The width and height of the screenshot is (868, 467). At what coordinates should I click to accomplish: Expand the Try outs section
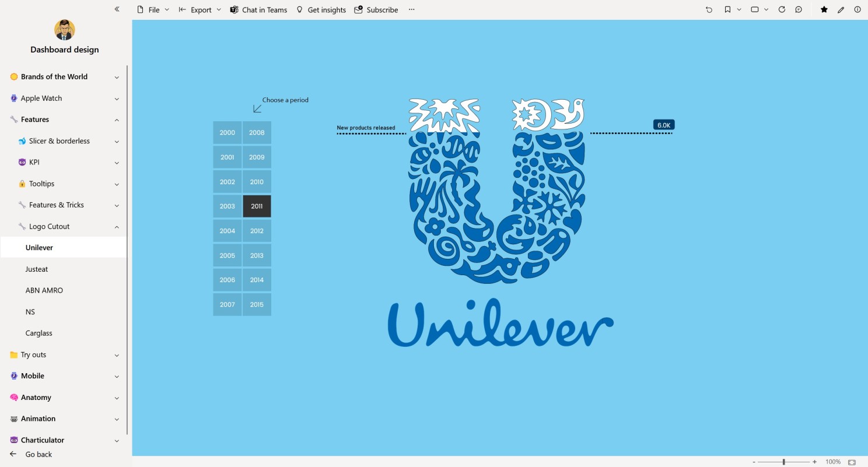click(117, 355)
